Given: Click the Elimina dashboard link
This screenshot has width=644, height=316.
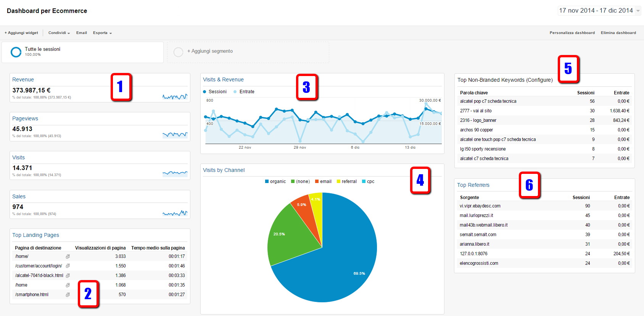Looking at the screenshot, I should pos(618,33).
